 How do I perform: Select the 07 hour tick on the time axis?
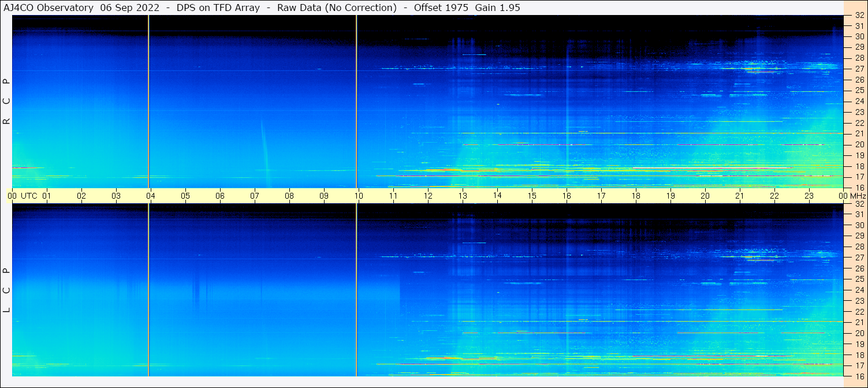pyautogui.click(x=255, y=196)
